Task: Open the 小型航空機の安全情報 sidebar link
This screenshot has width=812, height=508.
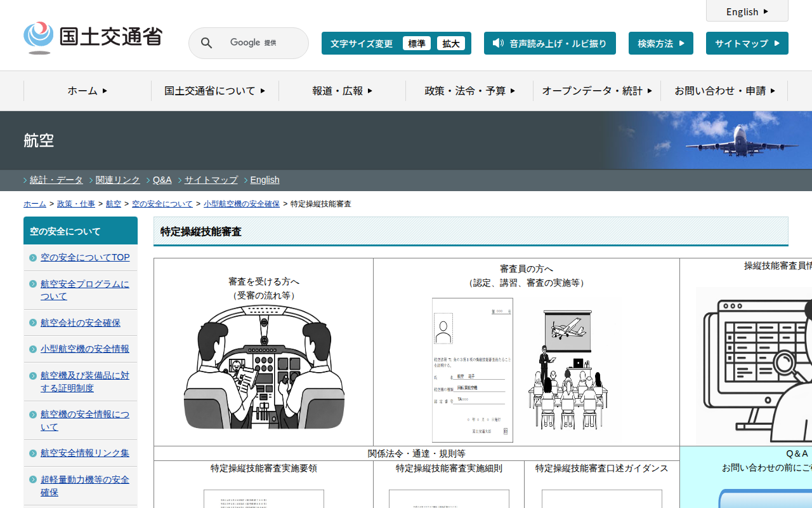Action: (x=84, y=349)
